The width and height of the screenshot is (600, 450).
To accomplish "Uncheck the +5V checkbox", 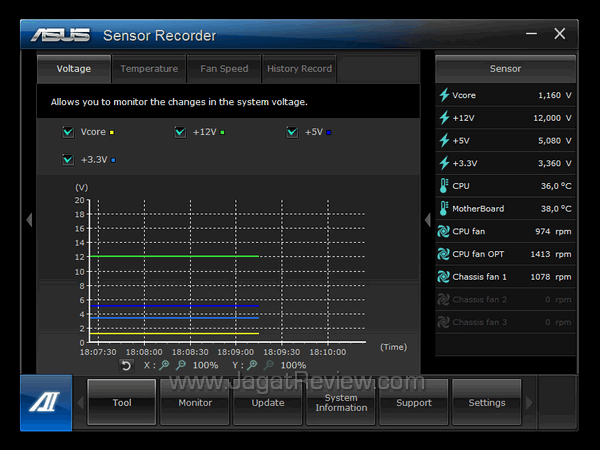I will point(292,132).
